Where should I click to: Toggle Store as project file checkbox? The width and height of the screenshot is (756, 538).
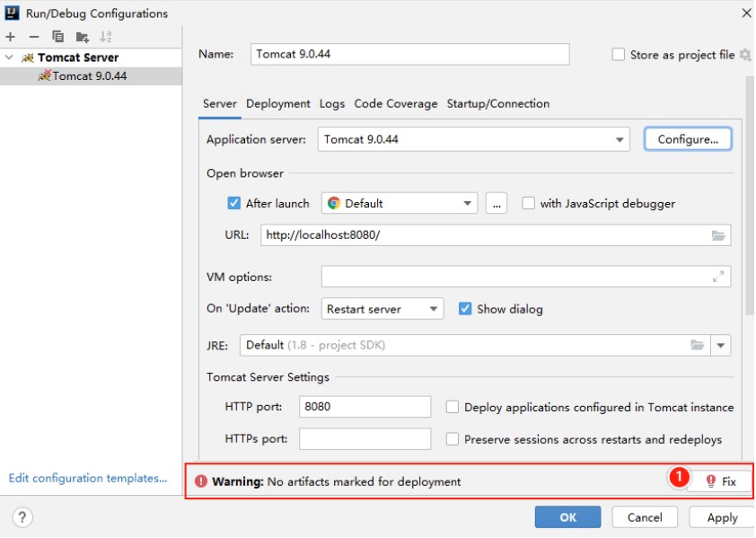[618, 55]
